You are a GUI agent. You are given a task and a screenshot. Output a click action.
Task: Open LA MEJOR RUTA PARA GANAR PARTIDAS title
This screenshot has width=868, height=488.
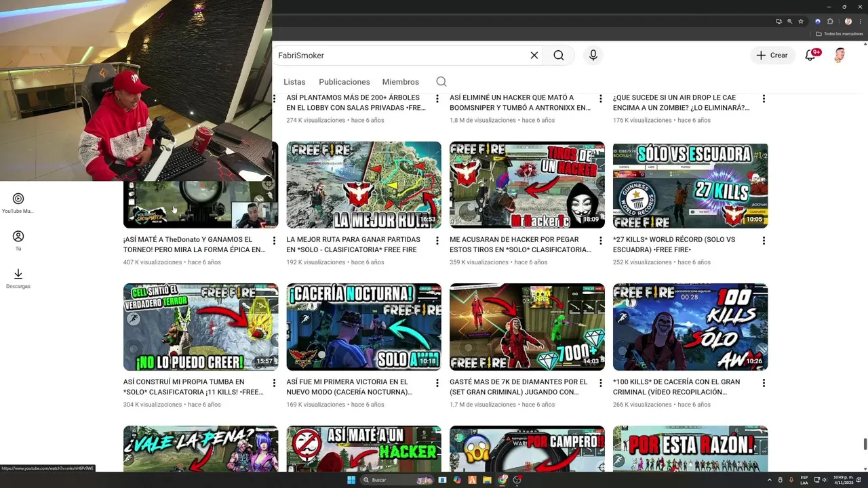353,245
